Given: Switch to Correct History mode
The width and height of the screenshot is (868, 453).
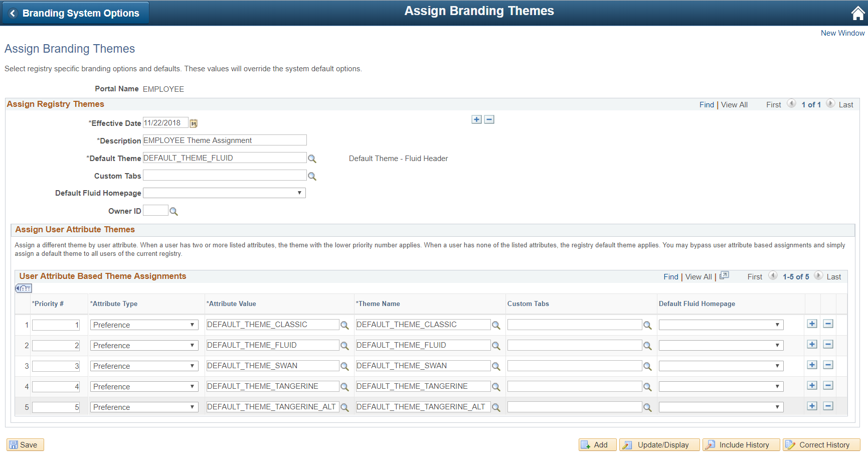Looking at the screenshot, I should [x=821, y=445].
